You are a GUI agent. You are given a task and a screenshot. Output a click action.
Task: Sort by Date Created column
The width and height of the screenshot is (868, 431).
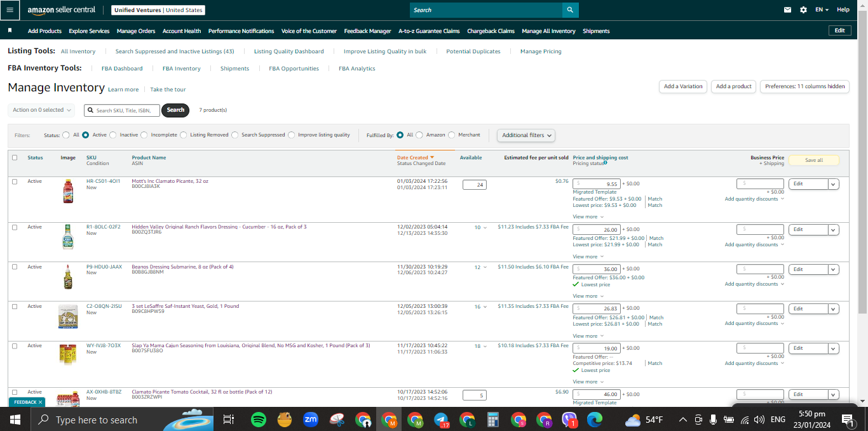(x=416, y=157)
